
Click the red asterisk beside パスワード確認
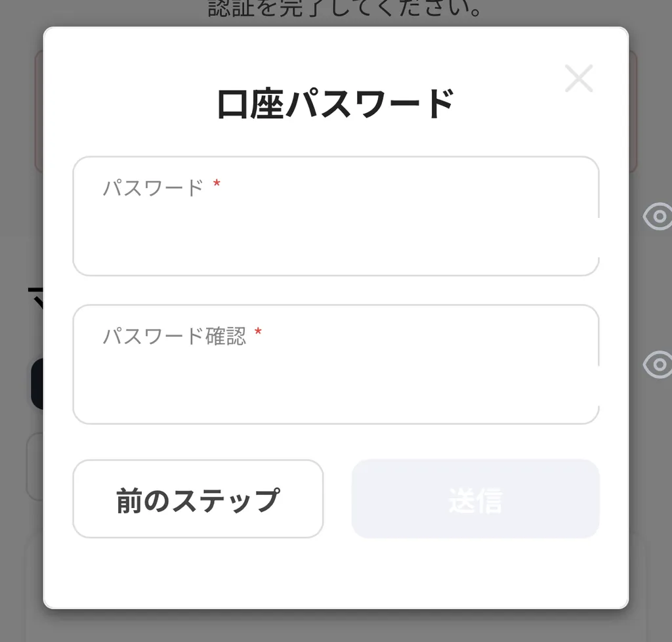[258, 334]
